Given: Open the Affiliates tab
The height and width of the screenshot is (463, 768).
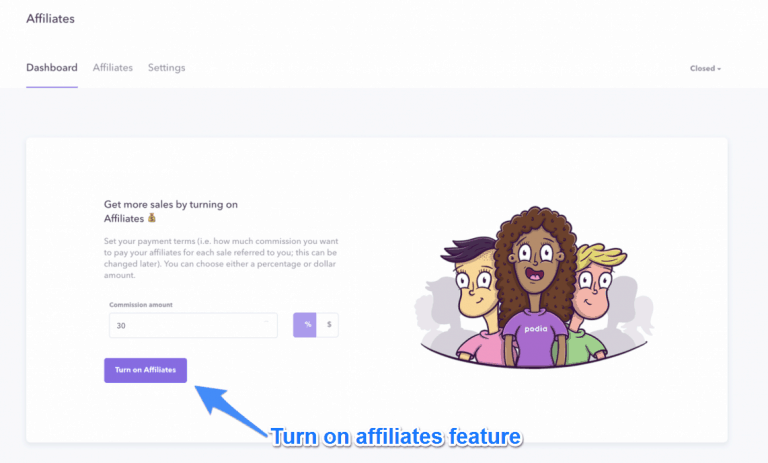Looking at the screenshot, I should [113, 68].
